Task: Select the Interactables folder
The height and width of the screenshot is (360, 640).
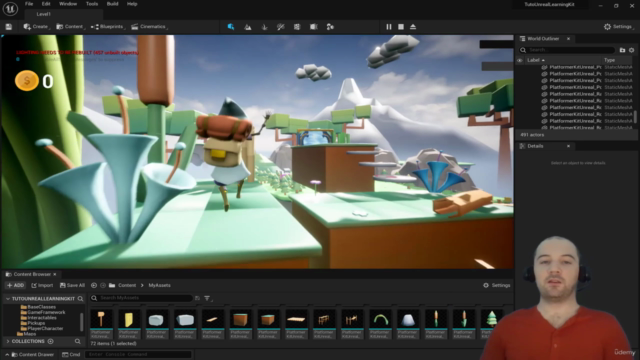Action: (39, 318)
